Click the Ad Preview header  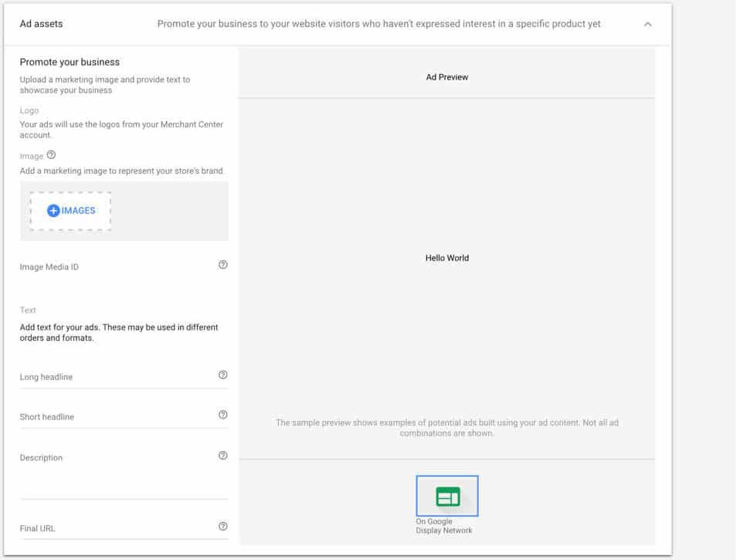pyautogui.click(x=447, y=77)
